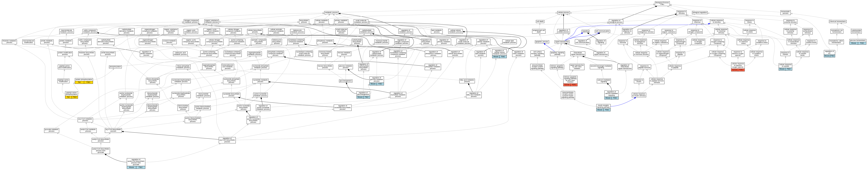This screenshot has height=170, width=868.
Task: Select the 'protein phosphorylation' node
Action: 84,81
